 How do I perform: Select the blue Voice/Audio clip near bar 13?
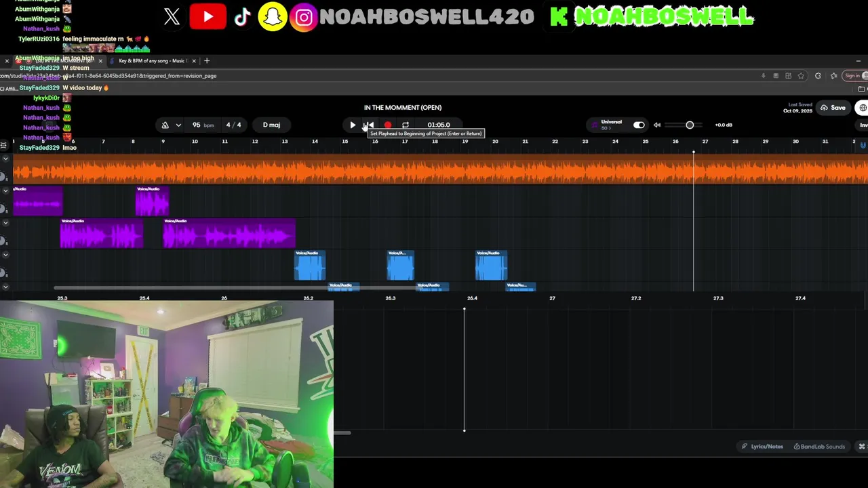310,265
